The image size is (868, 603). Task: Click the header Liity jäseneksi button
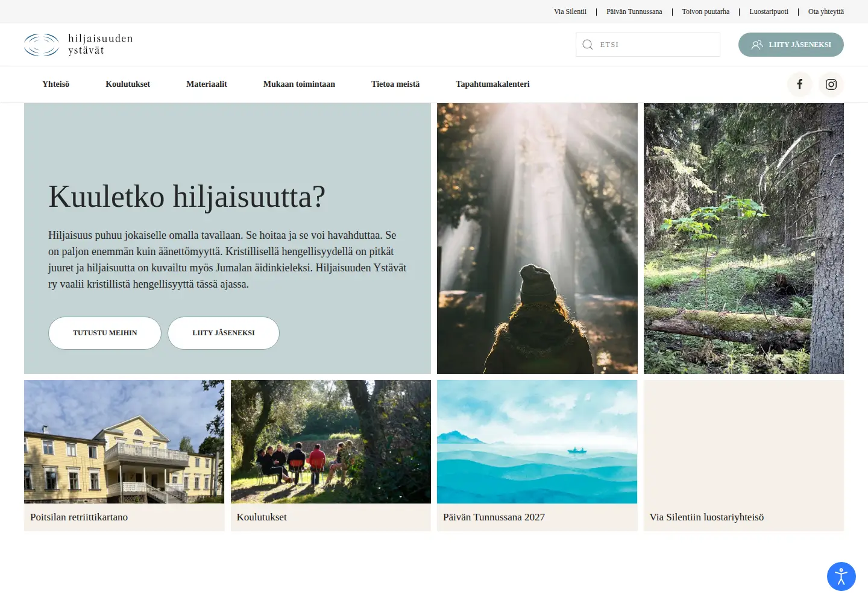(791, 45)
